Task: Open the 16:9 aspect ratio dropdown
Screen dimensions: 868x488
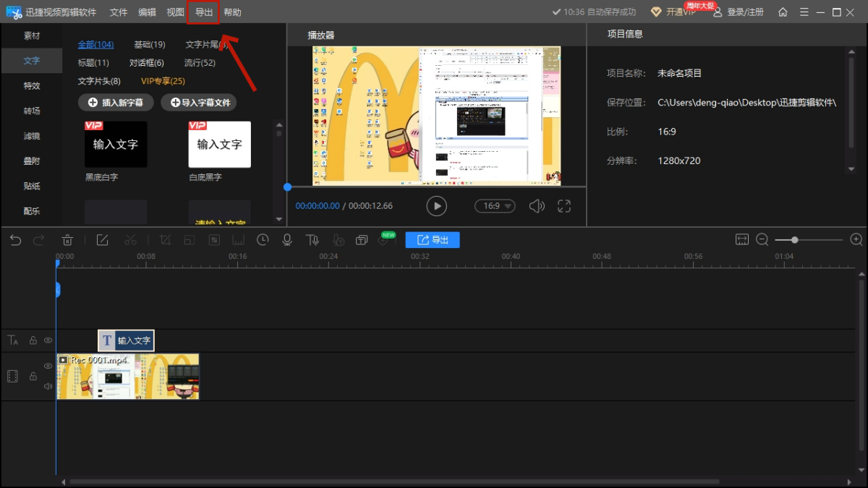Action: pyautogui.click(x=495, y=206)
